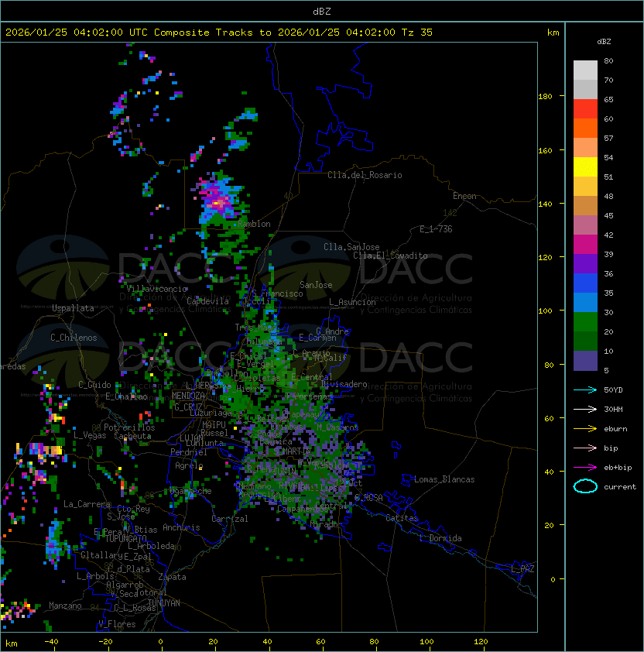Click the 'Potrerillos' map label
644x652 pixels.
tap(129, 427)
